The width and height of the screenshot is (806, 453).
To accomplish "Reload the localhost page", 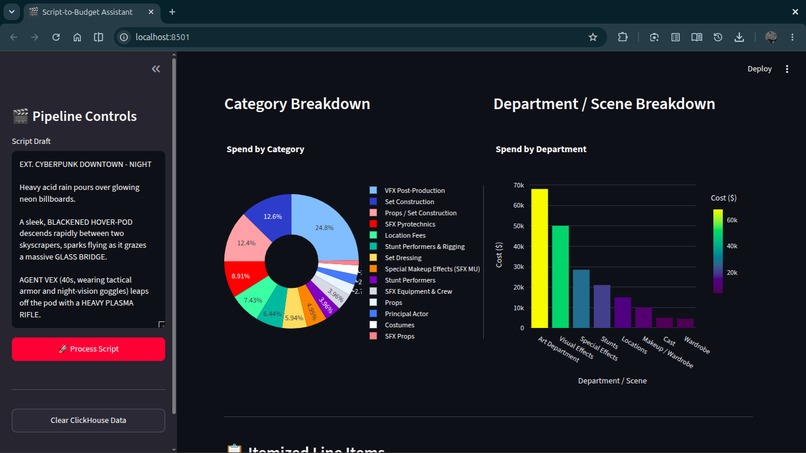I will 56,37.
